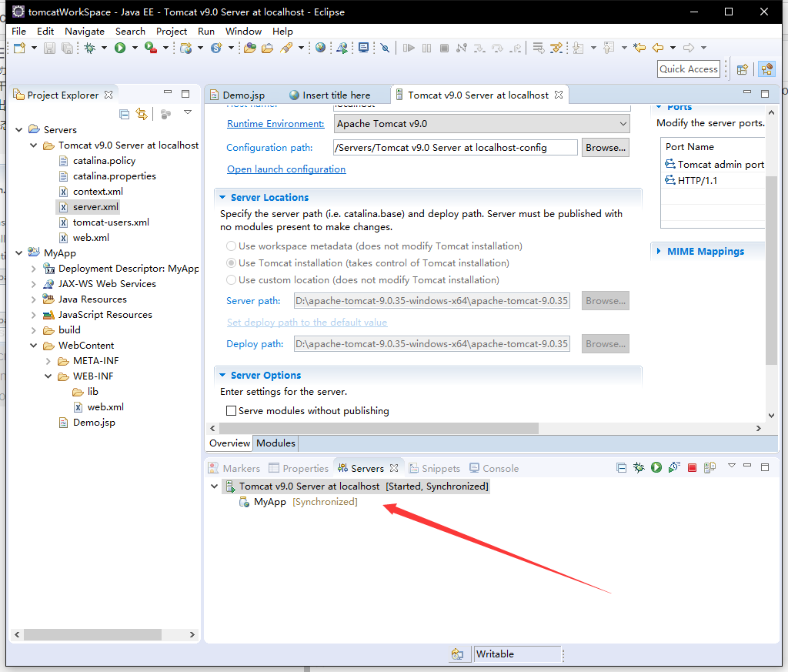Expand the META-INF folder node

pos(48,361)
